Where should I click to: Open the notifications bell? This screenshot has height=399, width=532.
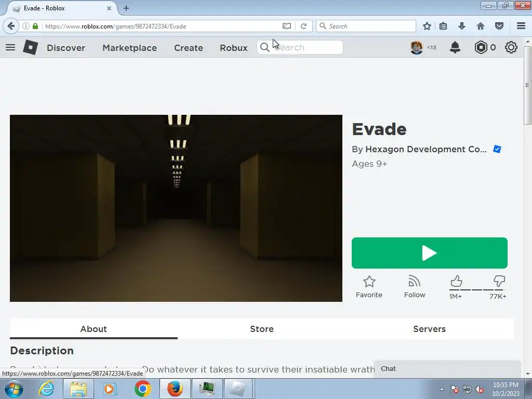(x=455, y=47)
